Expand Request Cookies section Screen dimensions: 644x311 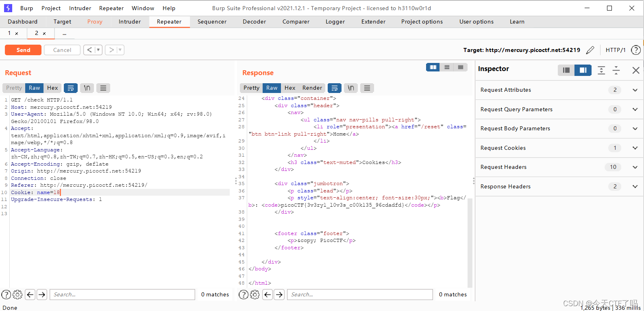635,148
